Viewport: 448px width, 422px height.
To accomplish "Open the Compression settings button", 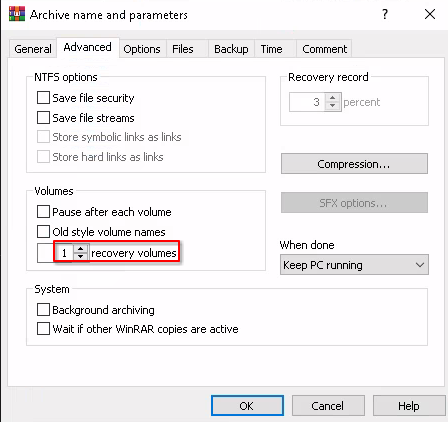I will click(x=354, y=164).
